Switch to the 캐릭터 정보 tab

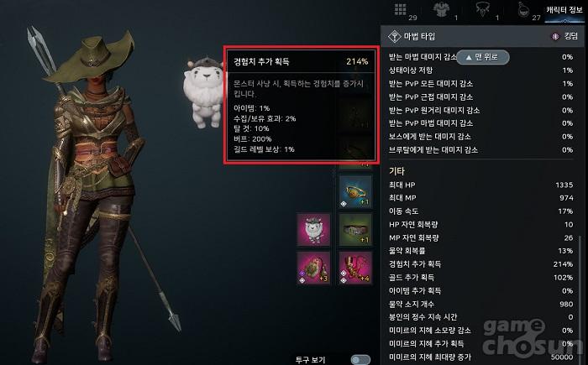564,10
